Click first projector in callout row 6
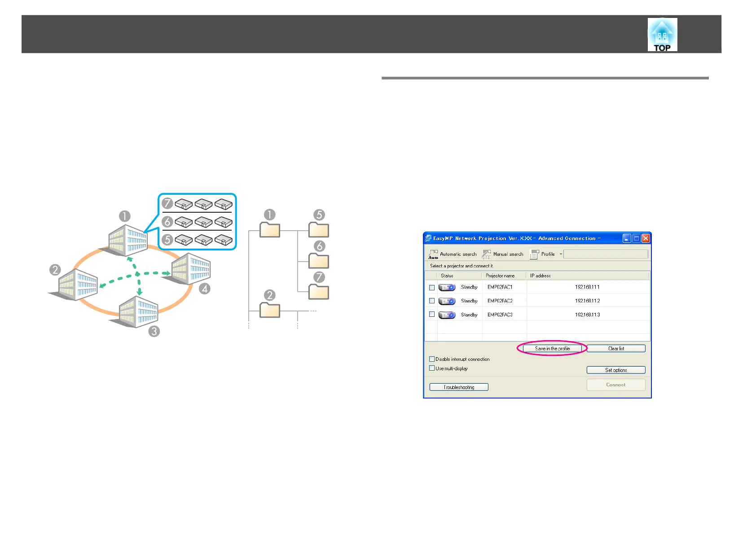756x534 pixels. 184,222
